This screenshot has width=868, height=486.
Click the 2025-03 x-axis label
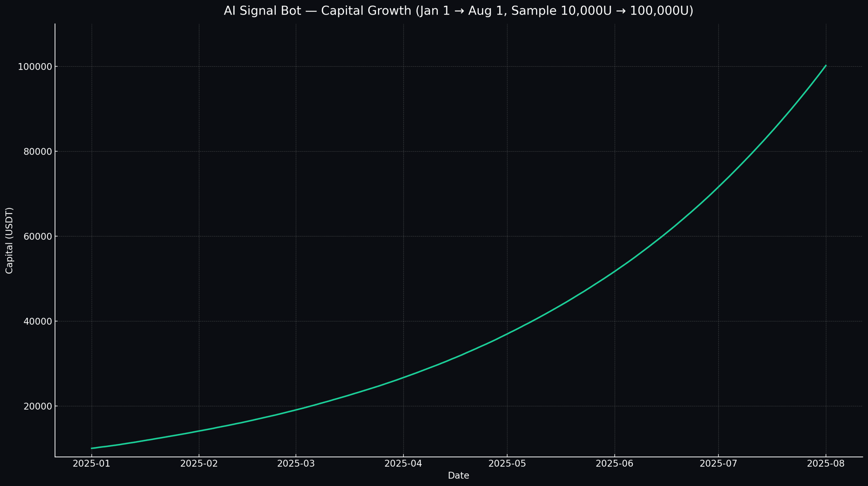tap(296, 464)
